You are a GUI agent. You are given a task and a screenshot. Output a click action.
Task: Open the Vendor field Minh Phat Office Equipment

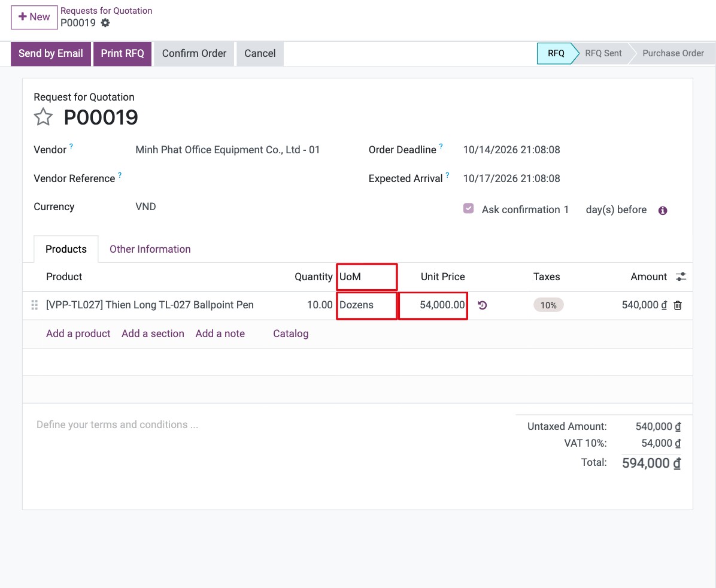tap(227, 150)
